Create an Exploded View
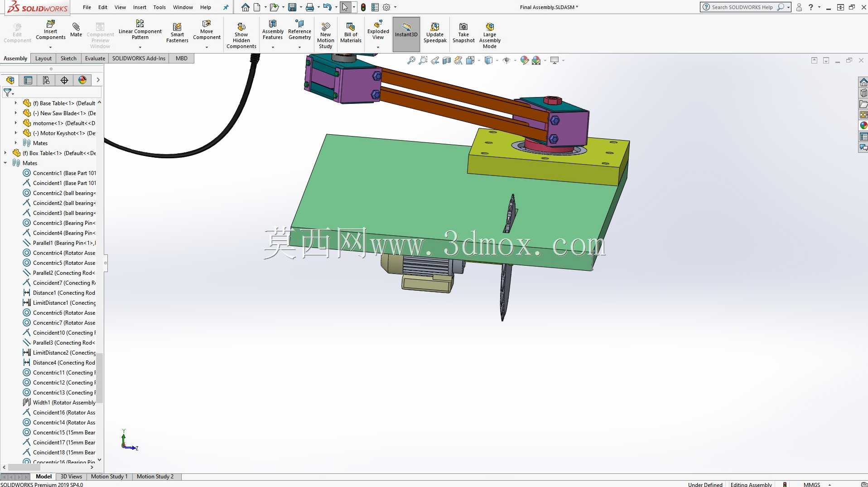The width and height of the screenshot is (868, 487). pyautogui.click(x=378, y=30)
